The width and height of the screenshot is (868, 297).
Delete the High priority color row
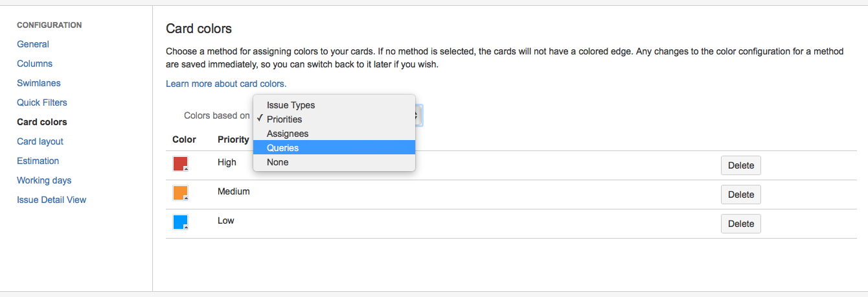740,165
